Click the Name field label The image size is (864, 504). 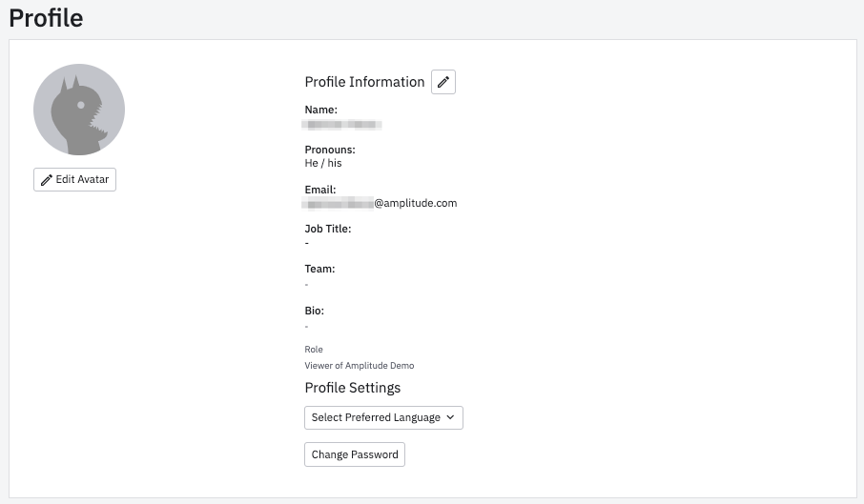321,111
